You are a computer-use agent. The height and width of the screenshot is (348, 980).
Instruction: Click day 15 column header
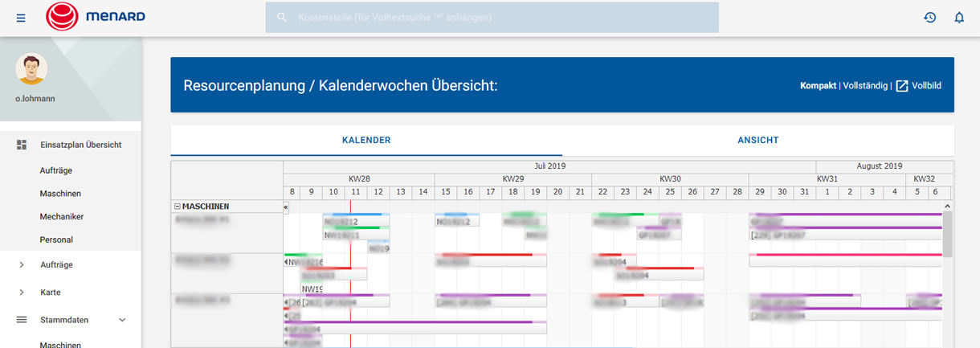tap(446, 193)
